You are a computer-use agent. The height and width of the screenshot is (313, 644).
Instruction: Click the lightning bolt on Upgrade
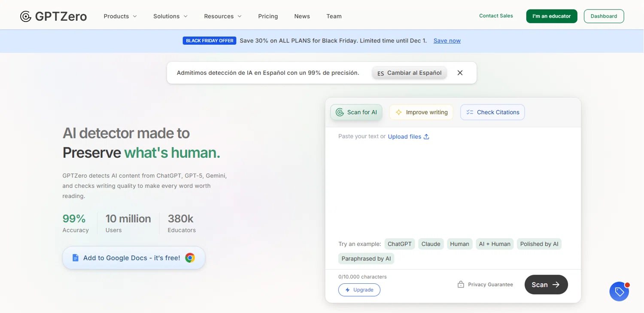(x=348, y=290)
